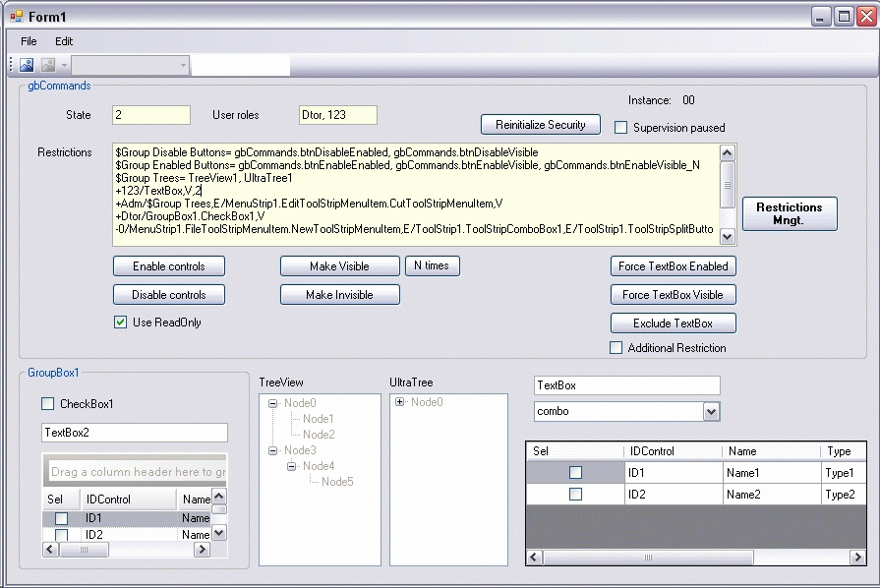This screenshot has width=880, height=588.
Task: Click into the User roles field
Action: (x=338, y=115)
